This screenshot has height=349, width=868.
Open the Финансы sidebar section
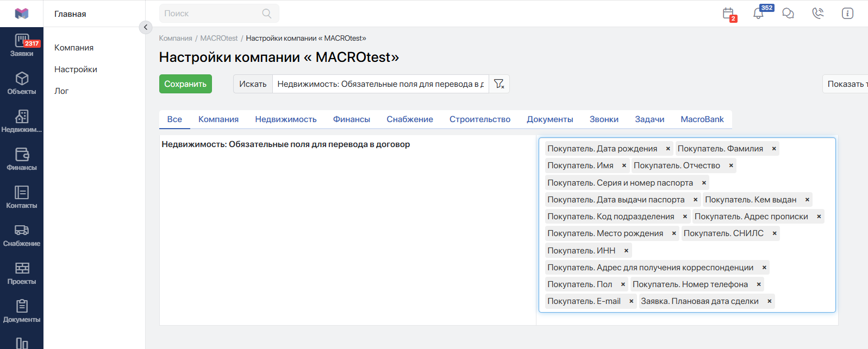coord(22,160)
